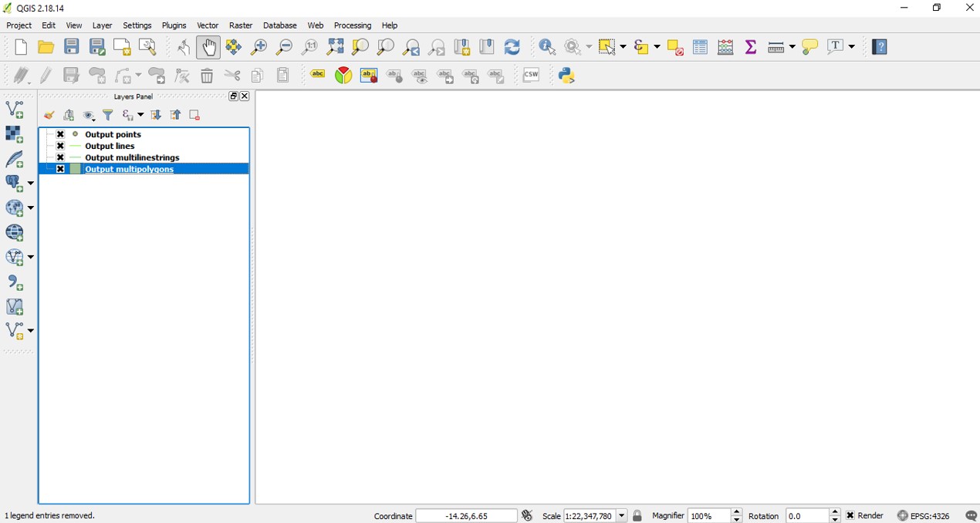The height and width of the screenshot is (523, 980).
Task: Click the EPSG:4326 CRS status button
Action: click(929, 515)
